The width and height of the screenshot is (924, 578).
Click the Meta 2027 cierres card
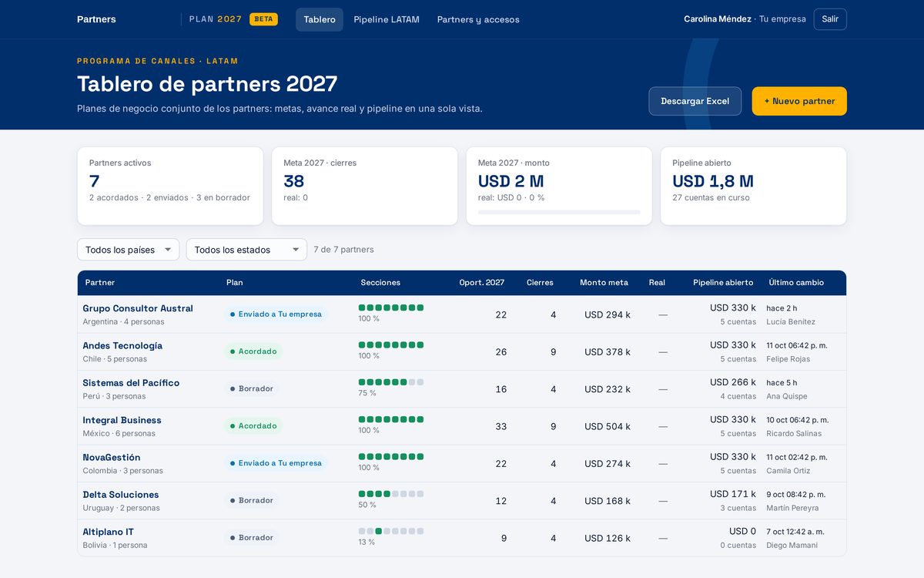365,186
